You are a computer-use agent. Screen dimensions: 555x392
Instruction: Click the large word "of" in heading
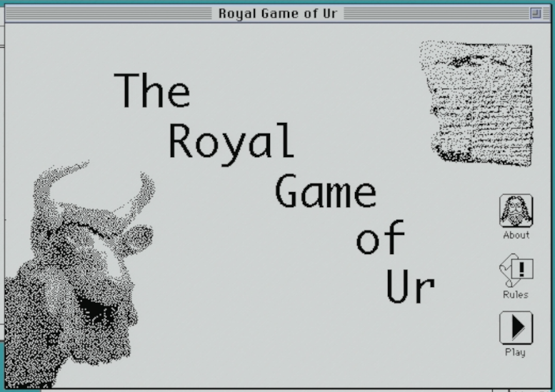[380, 237]
